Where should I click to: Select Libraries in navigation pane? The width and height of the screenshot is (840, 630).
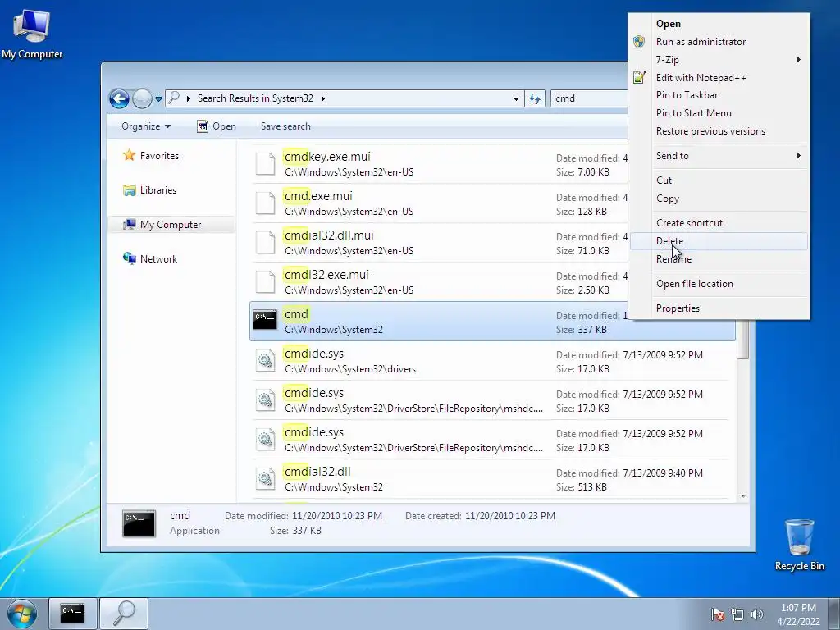[158, 190]
